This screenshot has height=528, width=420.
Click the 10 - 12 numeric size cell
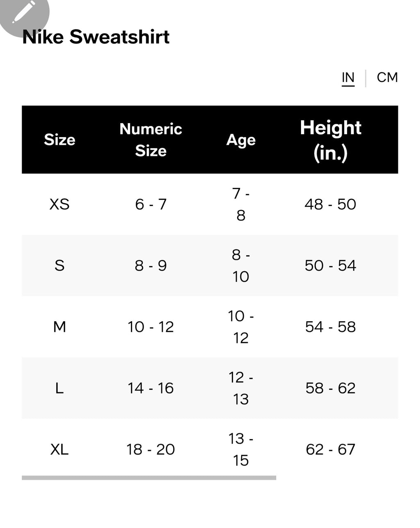151,327
